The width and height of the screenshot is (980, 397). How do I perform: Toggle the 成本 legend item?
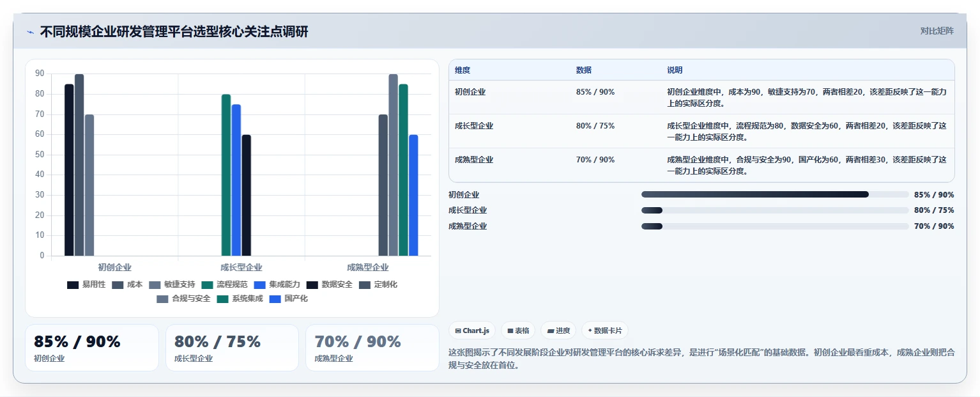pos(127,284)
